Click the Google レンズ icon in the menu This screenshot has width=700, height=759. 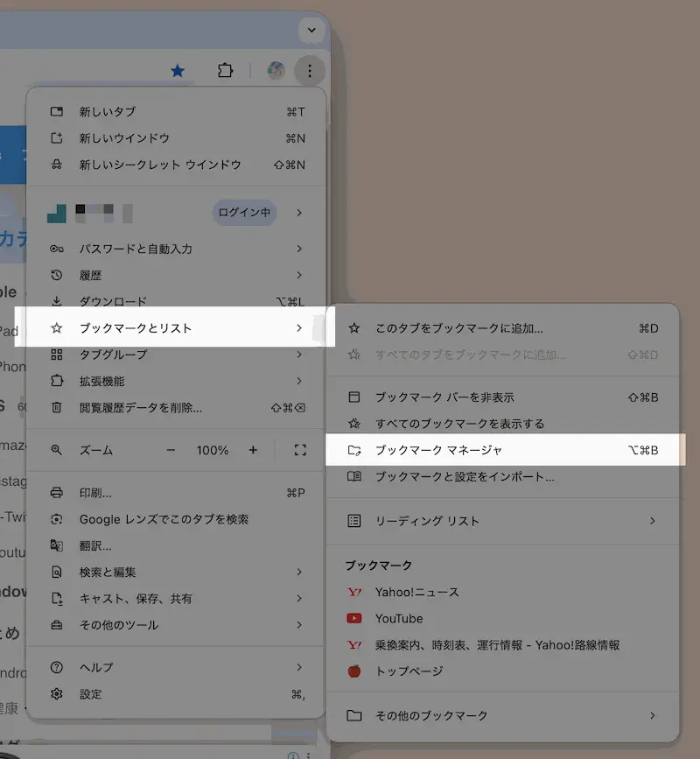(57, 518)
